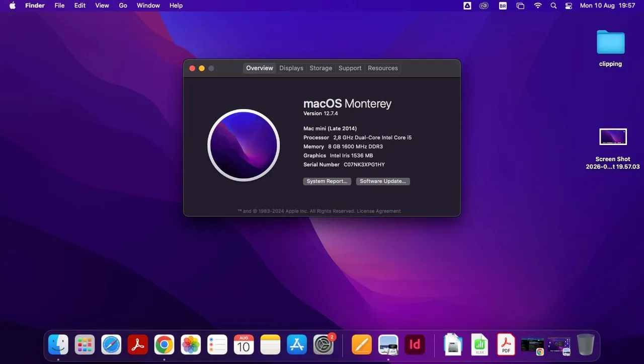
Task: Click the Mac mini (Late 2014) text
Action: click(x=330, y=128)
